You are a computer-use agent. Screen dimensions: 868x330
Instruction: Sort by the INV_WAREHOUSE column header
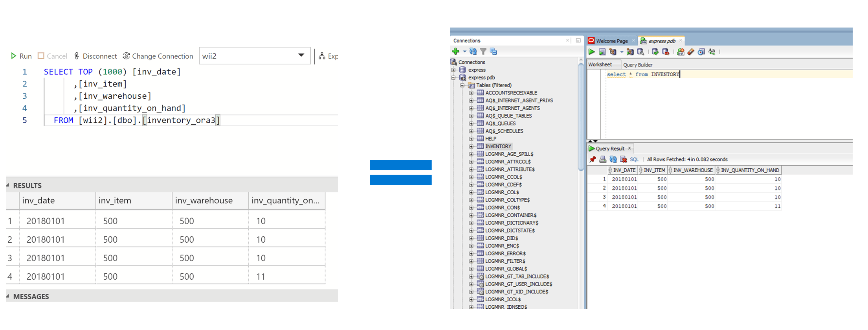pyautogui.click(x=691, y=170)
